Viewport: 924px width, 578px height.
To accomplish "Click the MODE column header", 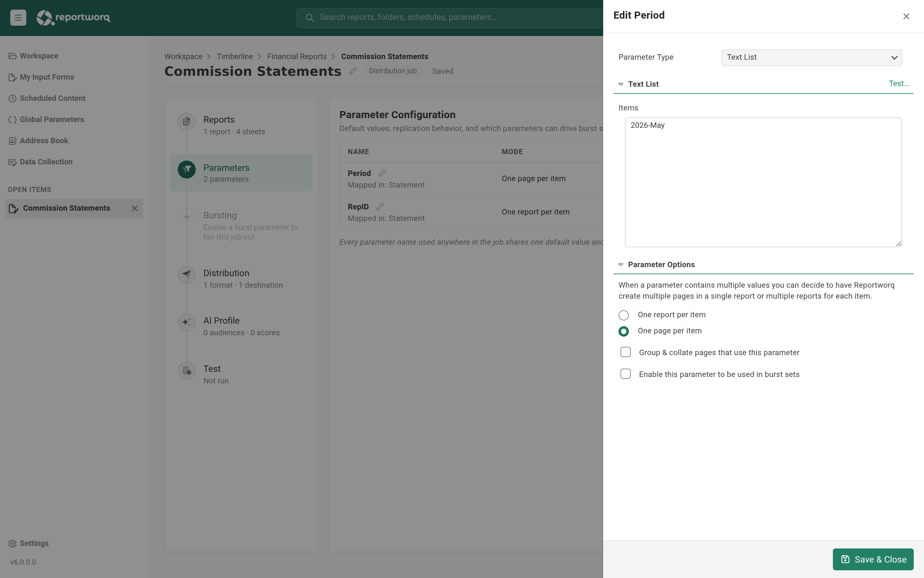I will [512, 152].
